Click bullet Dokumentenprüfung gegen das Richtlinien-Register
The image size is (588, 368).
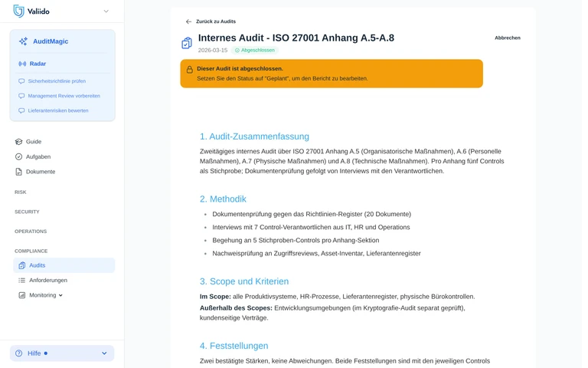(312, 214)
